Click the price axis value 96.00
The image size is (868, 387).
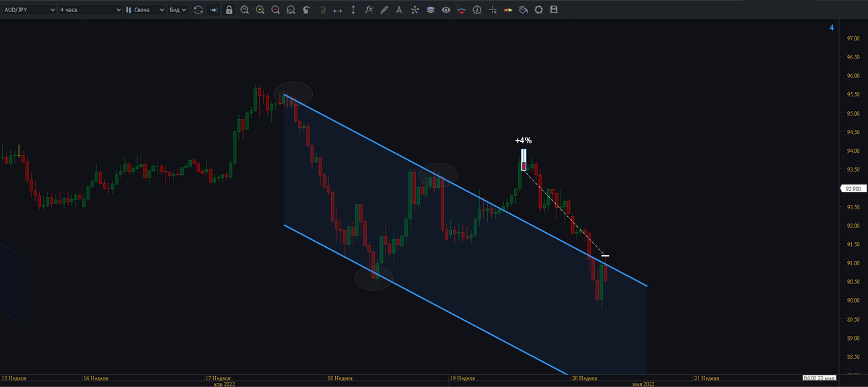click(x=853, y=76)
